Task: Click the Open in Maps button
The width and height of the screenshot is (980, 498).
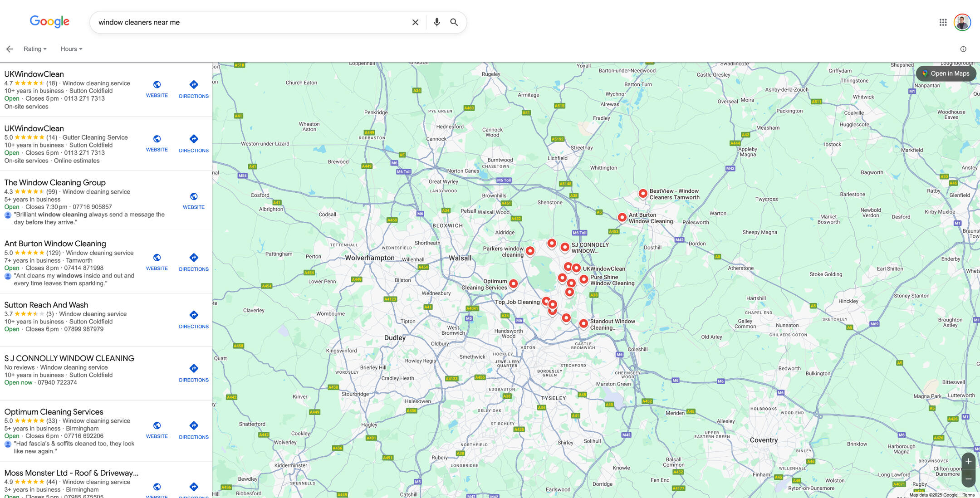Action: tap(946, 73)
